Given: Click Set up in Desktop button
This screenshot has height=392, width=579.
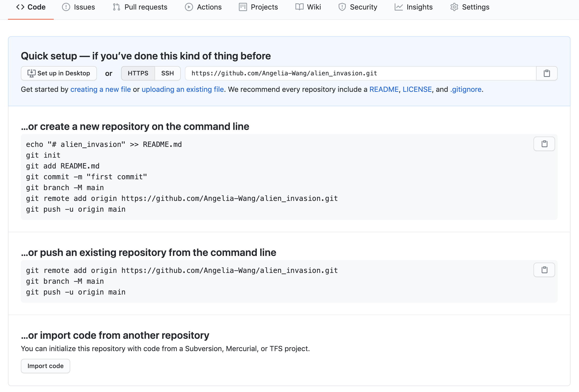Looking at the screenshot, I should [59, 73].
